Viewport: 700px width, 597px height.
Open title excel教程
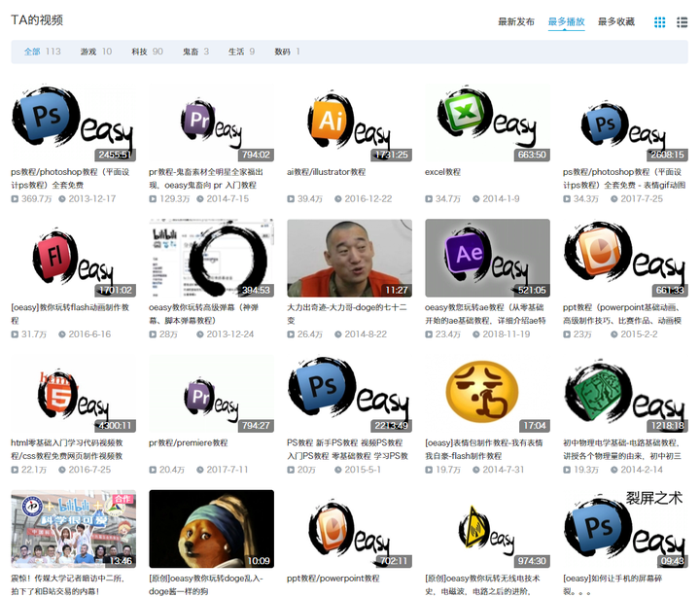coord(443,172)
